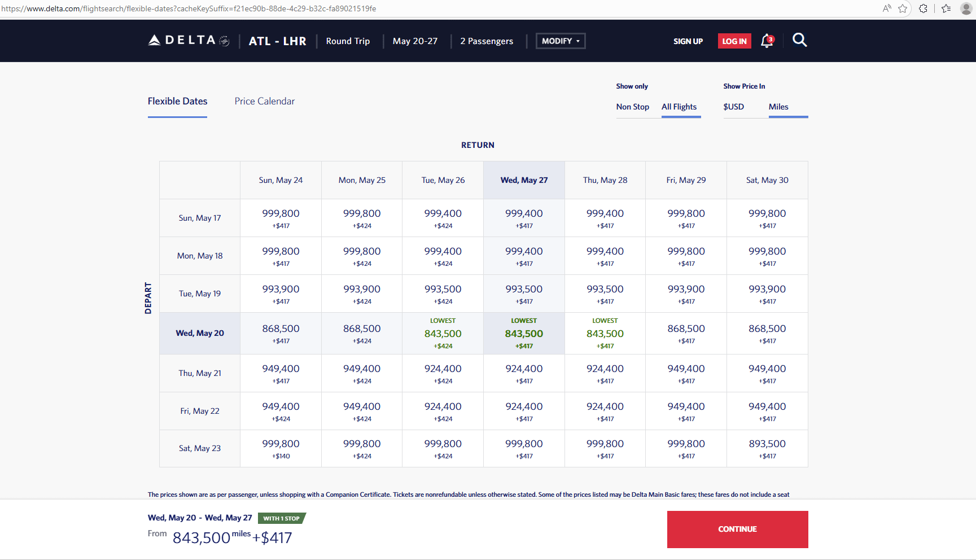Select fare May 17 to May 27, 999,400
The image size is (976, 560).
click(524, 218)
